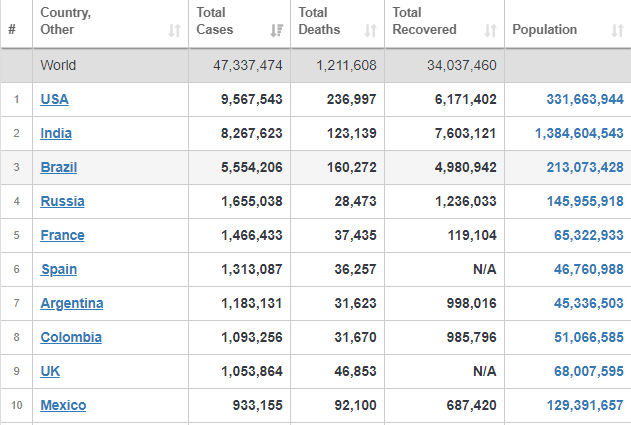Click the Total Cases sort icon
Image resolution: width=631 pixels, height=425 pixels.
coord(276,30)
